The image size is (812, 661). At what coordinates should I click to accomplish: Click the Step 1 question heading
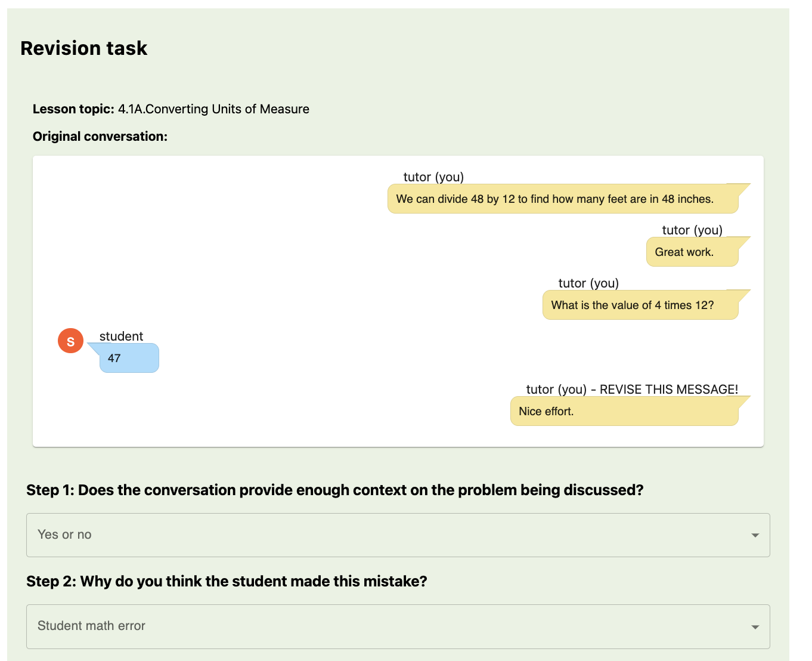334,490
